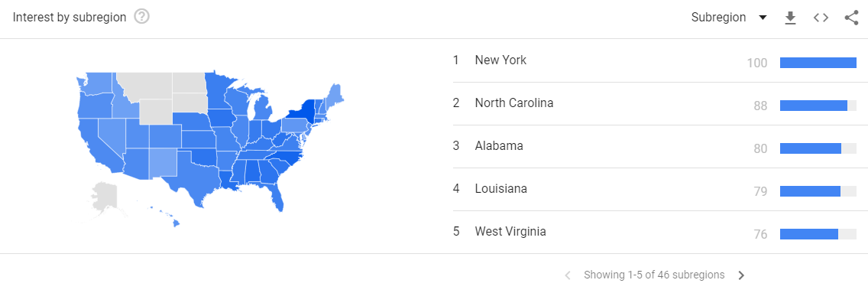Click the New York interest bar
This screenshot has height=293, width=868.
[x=818, y=63]
